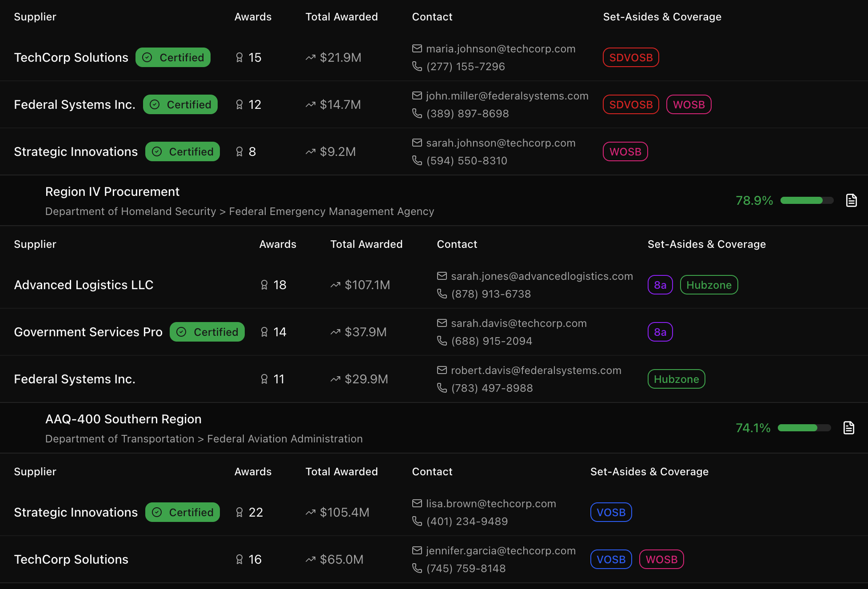Click mail icon beside robert.davis@federalsystems.com

[x=442, y=370]
